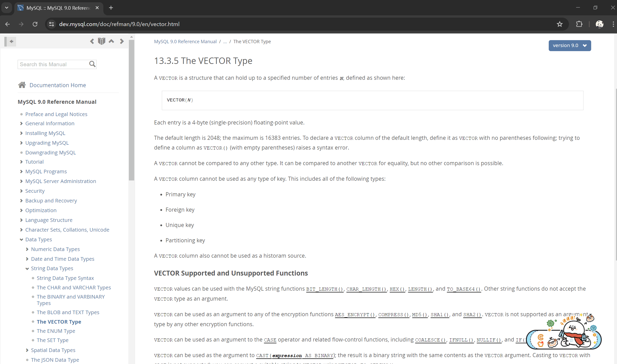
Task: Expand the MySQL Programs section
Action: (21, 172)
